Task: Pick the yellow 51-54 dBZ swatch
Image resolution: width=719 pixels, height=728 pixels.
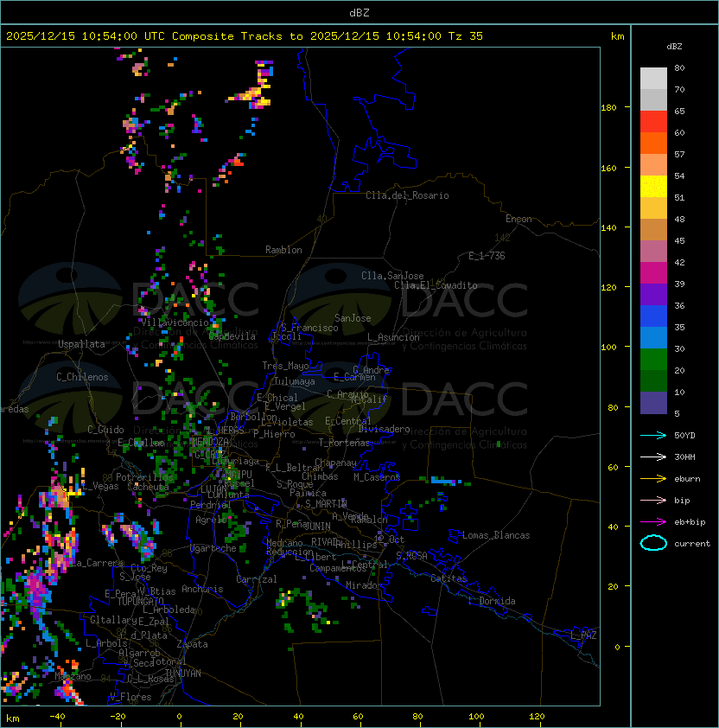Action: click(x=653, y=186)
